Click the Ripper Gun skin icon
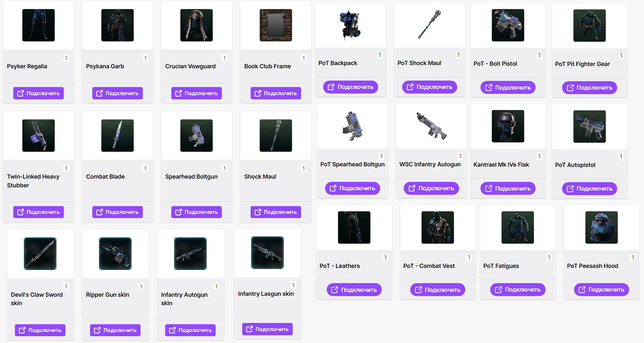This screenshot has height=343, width=644. click(x=115, y=254)
